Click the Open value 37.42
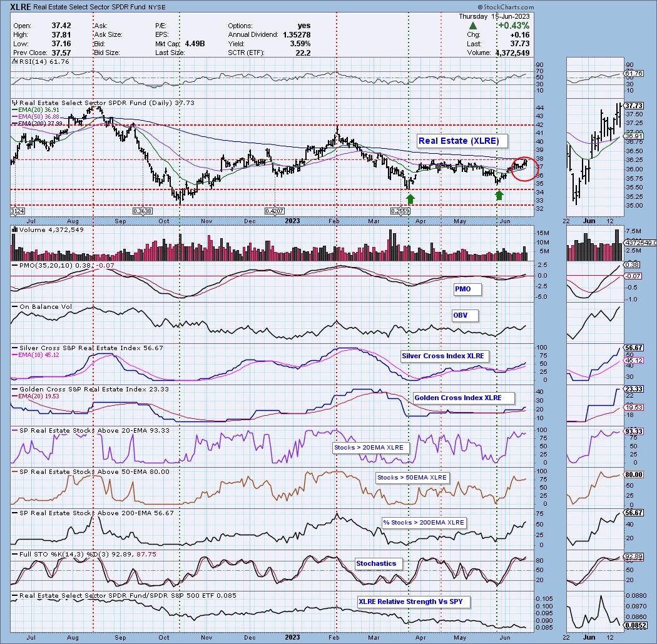This screenshot has height=644, width=657. (x=61, y=26)
